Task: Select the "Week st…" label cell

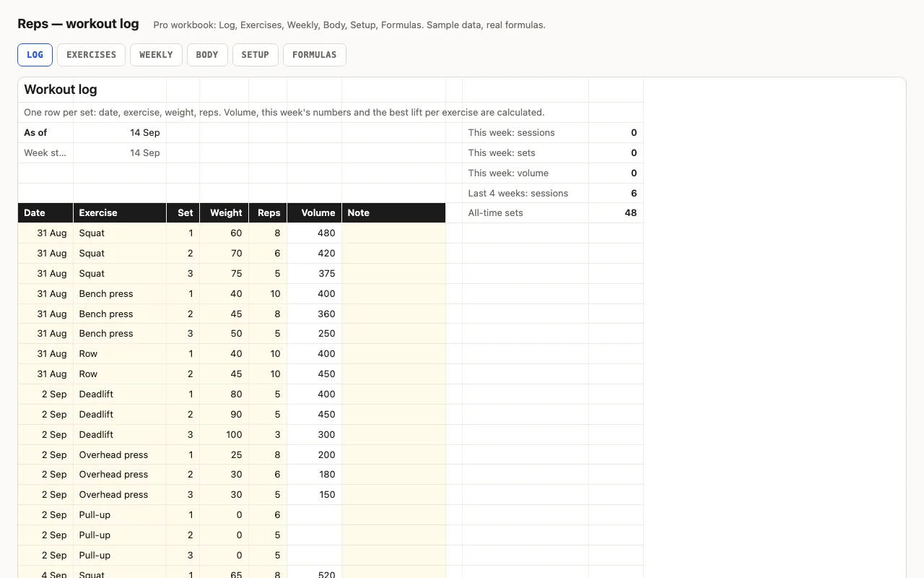Action: [x=45, y=153]
